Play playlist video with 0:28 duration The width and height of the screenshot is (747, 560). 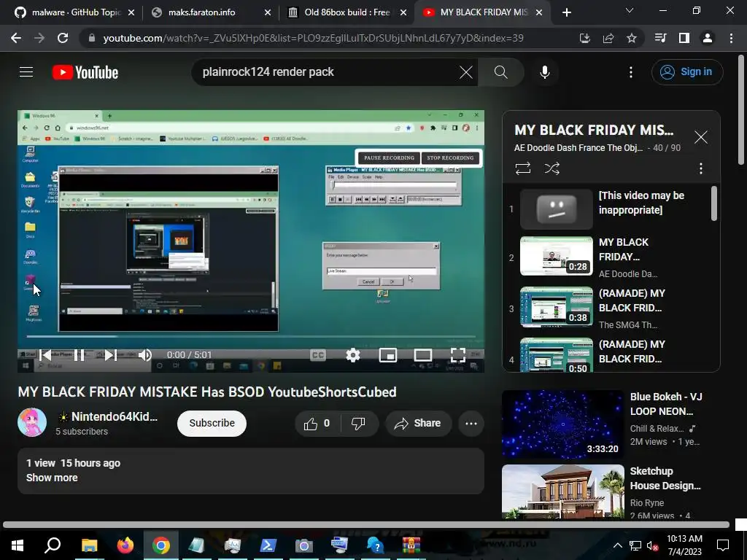click(x=611, y=257)
